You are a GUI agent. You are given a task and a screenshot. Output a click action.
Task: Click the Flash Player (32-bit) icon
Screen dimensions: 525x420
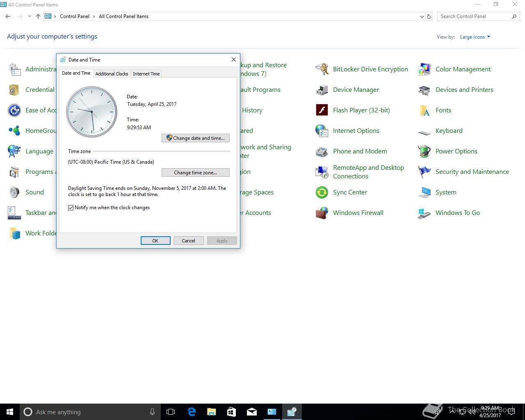[322, 110]
